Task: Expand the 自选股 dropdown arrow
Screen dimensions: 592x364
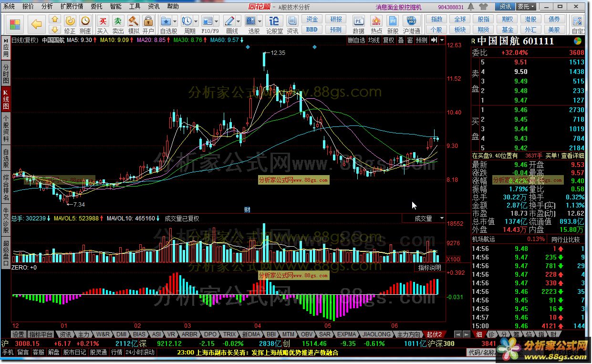Action: [175, 21]
